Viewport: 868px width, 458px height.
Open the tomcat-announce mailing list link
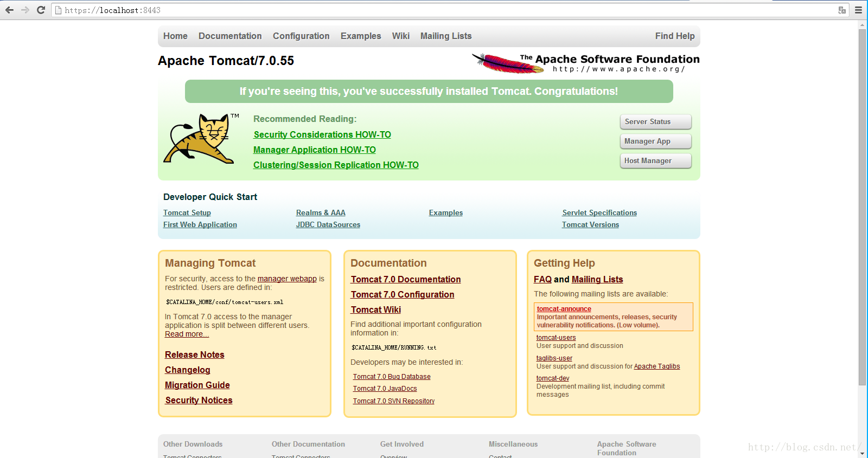[x=564, y=308]
